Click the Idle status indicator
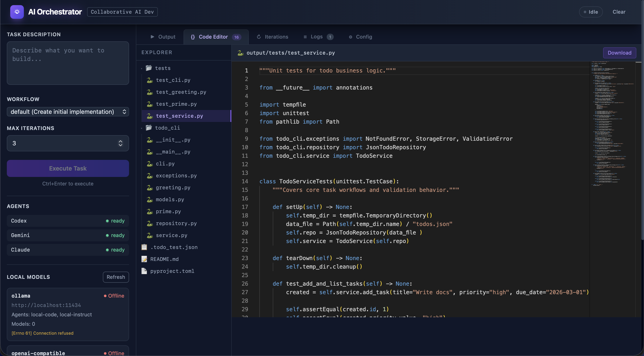This screenshot has height=356, width=644. [x=591, y=12]
